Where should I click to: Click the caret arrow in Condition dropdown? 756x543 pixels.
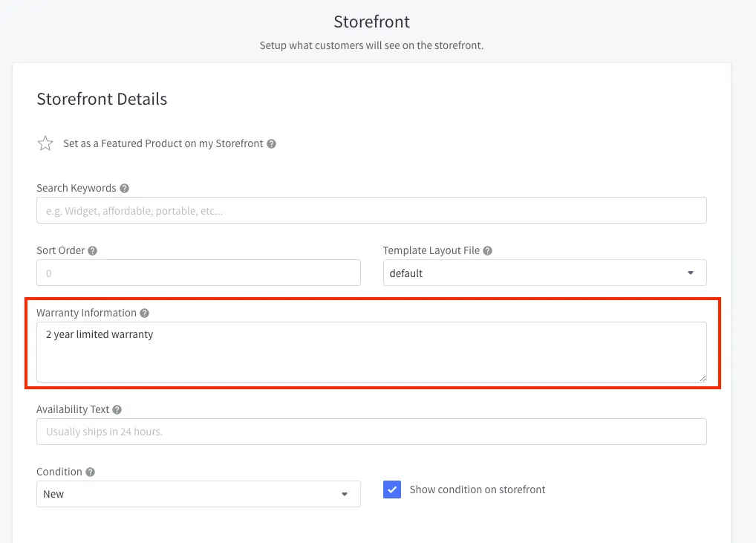tap(345, 494)
